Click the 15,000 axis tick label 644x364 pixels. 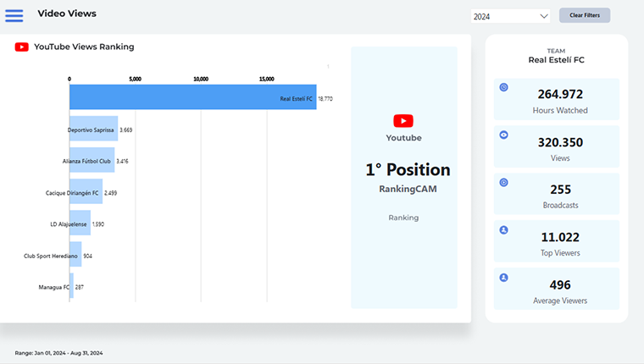tap(267, 80)
